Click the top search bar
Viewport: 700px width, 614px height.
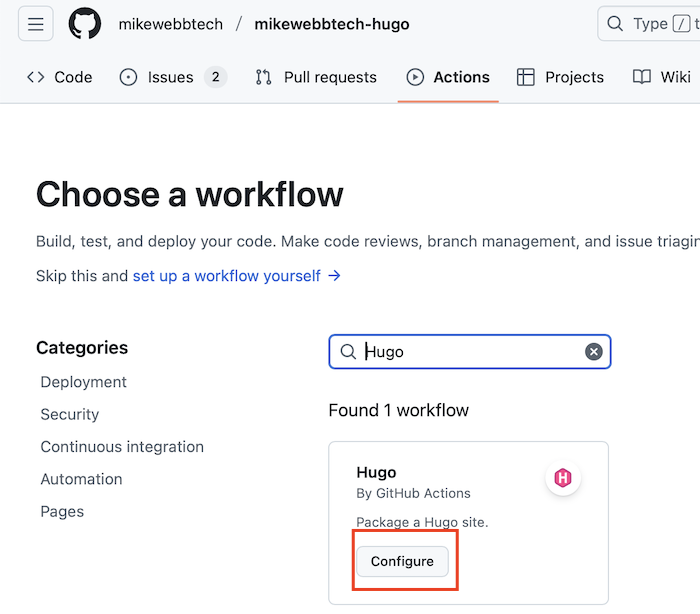pos(649,24)
